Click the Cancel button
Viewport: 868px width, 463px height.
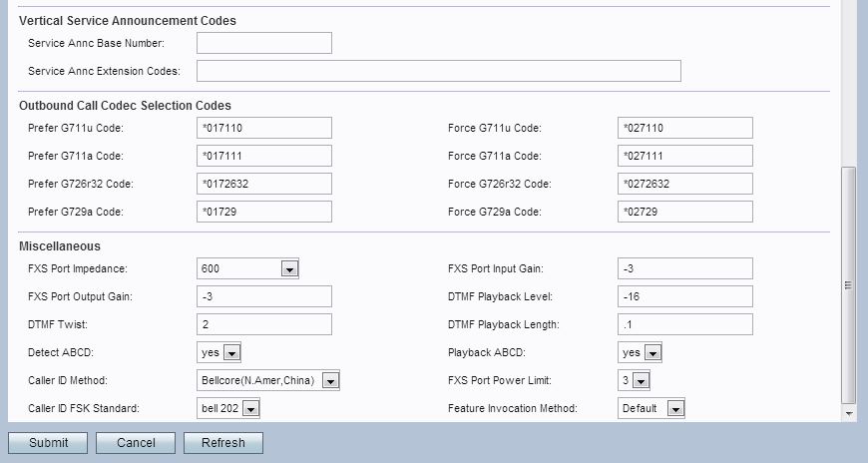(x=136, y=443)
